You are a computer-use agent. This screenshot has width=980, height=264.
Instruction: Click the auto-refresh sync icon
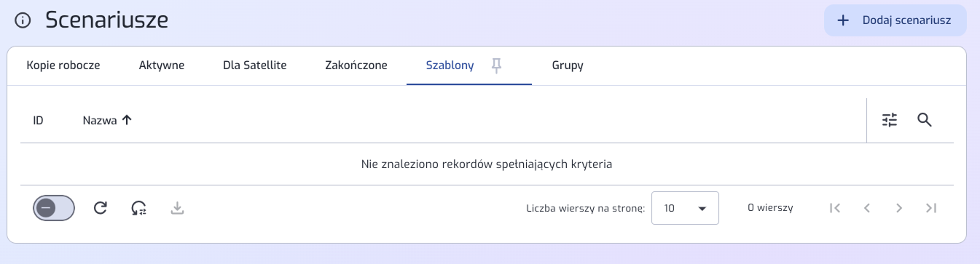coord(138,208)
